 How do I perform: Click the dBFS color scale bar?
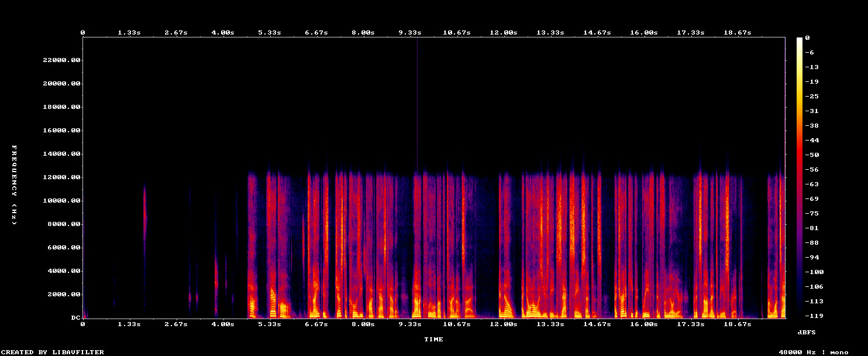coord(800,177)
